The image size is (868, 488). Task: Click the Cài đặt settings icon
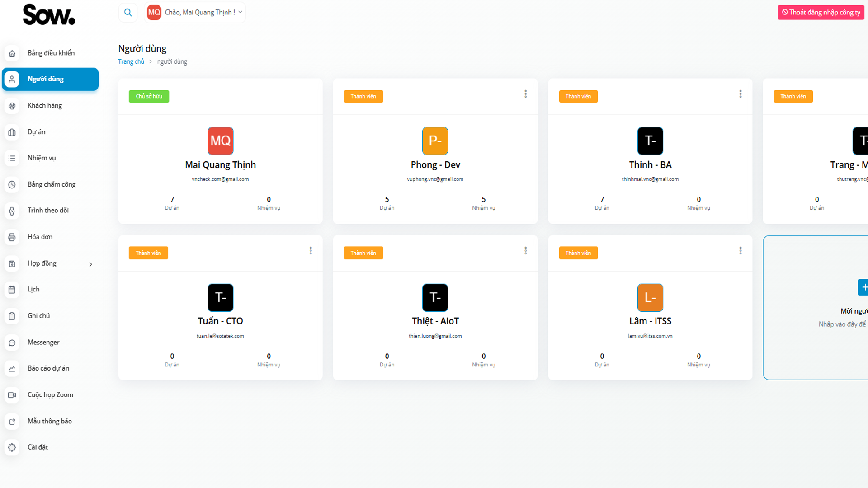[x=12, y=447]
